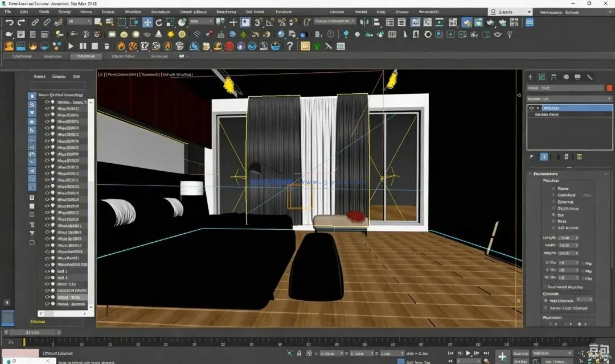The height and width of the screenshot is (364, 615).
Task: Click the Pin Stack icon below modifier stack
Action: 531,157
